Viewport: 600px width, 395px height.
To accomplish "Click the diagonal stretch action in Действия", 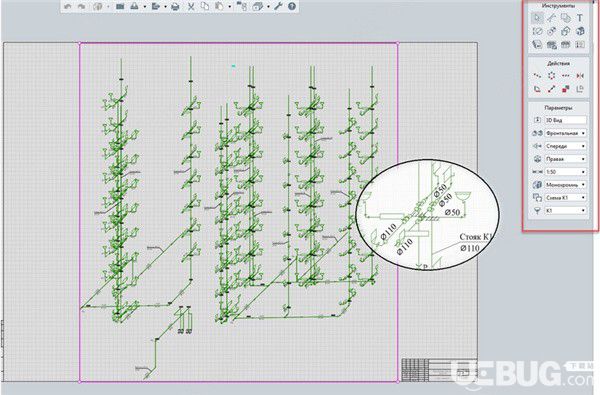I will click(x=551, y=89).
